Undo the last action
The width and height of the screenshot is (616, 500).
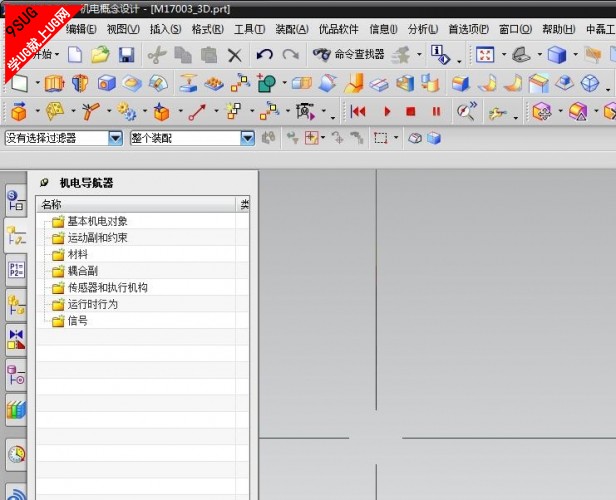coord(264,54)
